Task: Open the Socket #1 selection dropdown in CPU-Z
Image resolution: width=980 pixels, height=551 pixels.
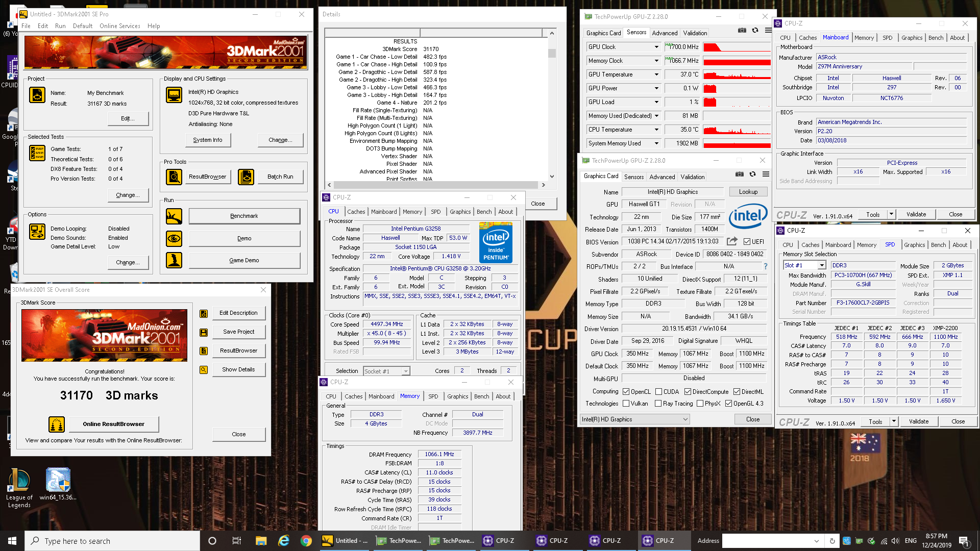Action: coord(386,371)
